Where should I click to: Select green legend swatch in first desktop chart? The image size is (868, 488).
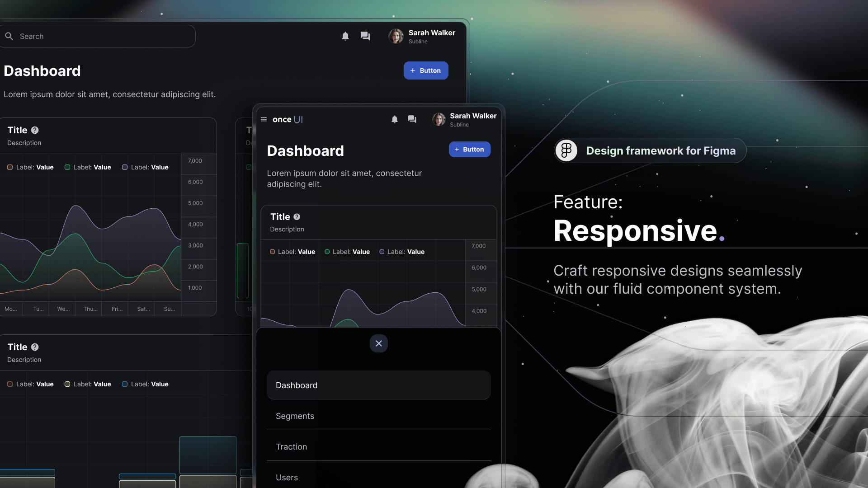67,167
